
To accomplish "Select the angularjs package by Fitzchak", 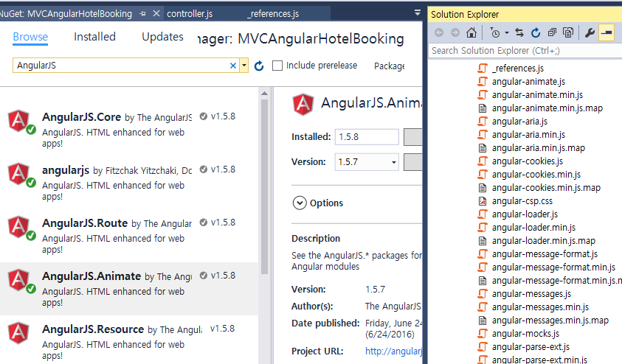I will click(129, 183).
